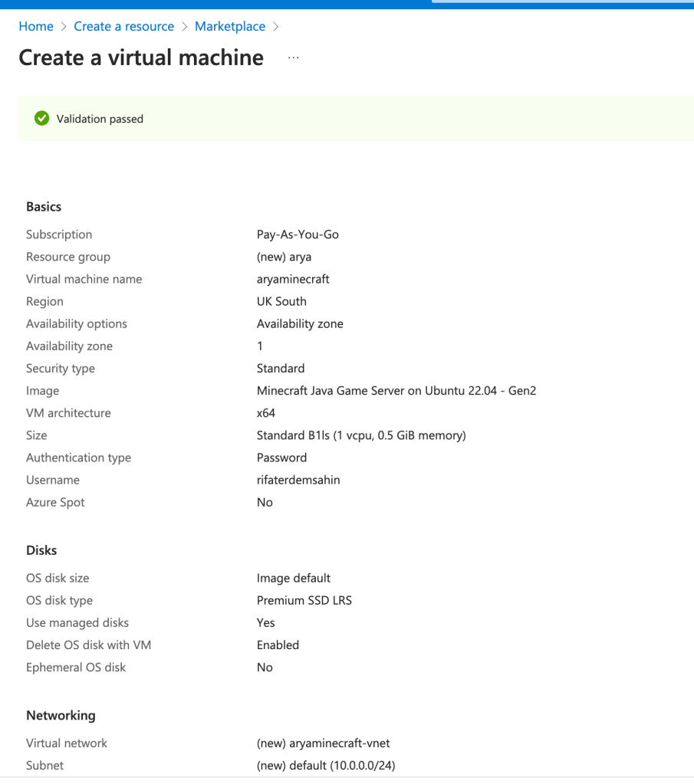Select the Image default disk size value
Image resolution: width=694 pixels, height=784 pixels.
(294, 579)
